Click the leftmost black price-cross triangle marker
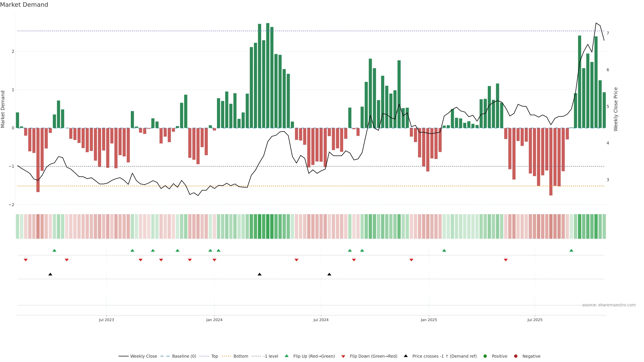 click(50, 274)
